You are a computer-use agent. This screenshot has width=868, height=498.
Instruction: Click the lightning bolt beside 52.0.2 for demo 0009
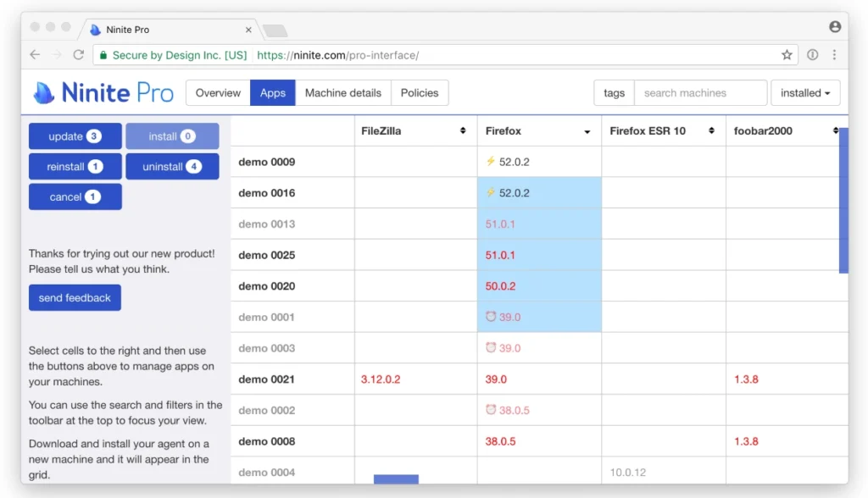[490, 162]
